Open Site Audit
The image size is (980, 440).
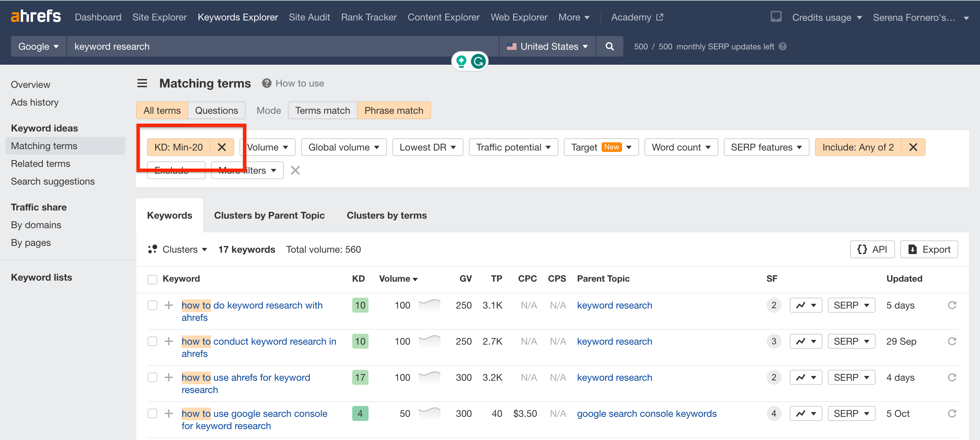pos(309,17)
